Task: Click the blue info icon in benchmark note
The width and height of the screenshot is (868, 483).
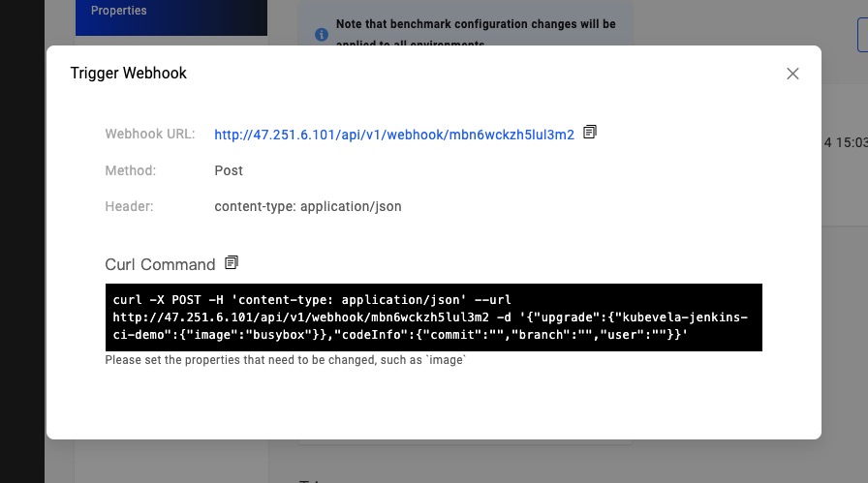Action: click(x=322, y=34)
